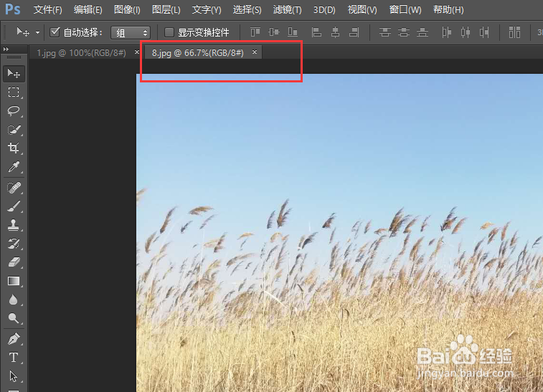Select the History Brush tool
Image resolution: width=543 pixels, height=392 pixels.
click(14, 244)
